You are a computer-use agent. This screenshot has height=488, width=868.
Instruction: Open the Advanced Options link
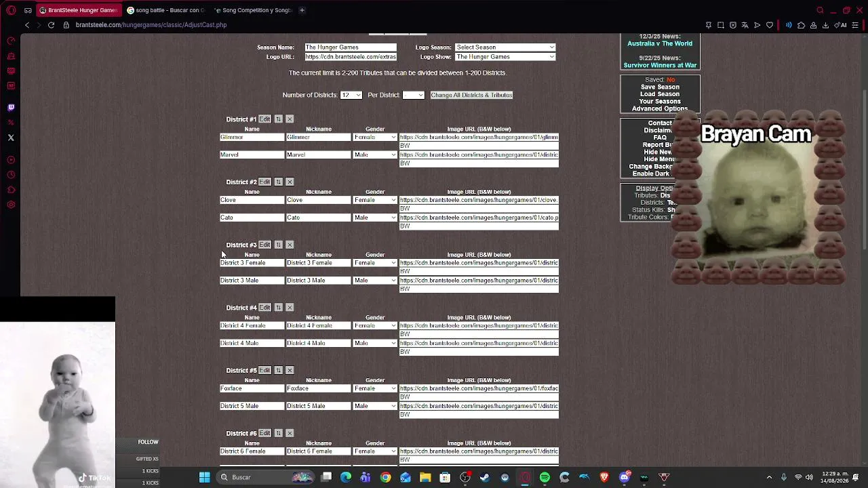click(x=660, y=108)
